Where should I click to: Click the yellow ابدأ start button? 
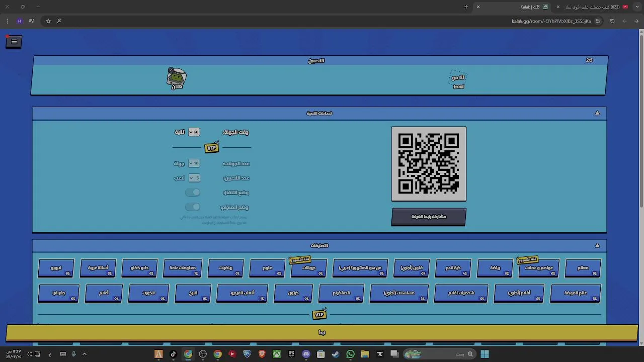pos(322,332)
